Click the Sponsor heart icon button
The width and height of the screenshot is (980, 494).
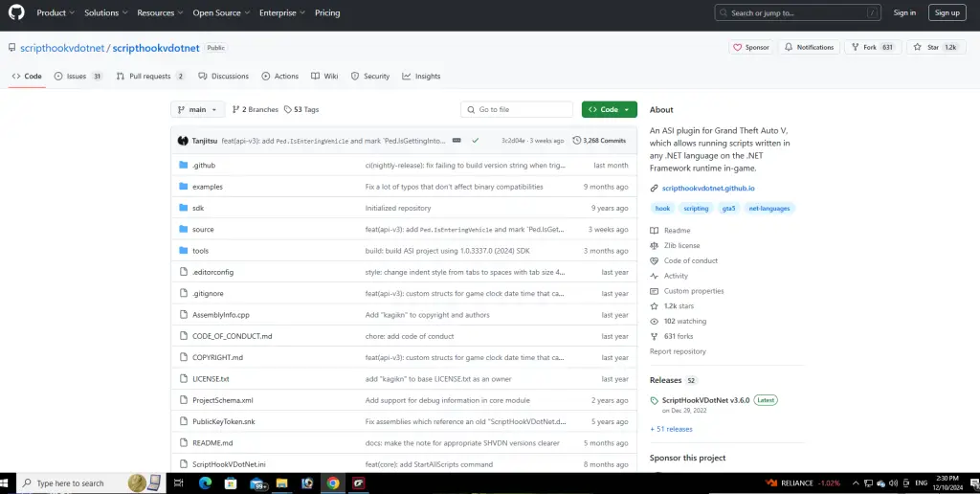click(751, 48)
